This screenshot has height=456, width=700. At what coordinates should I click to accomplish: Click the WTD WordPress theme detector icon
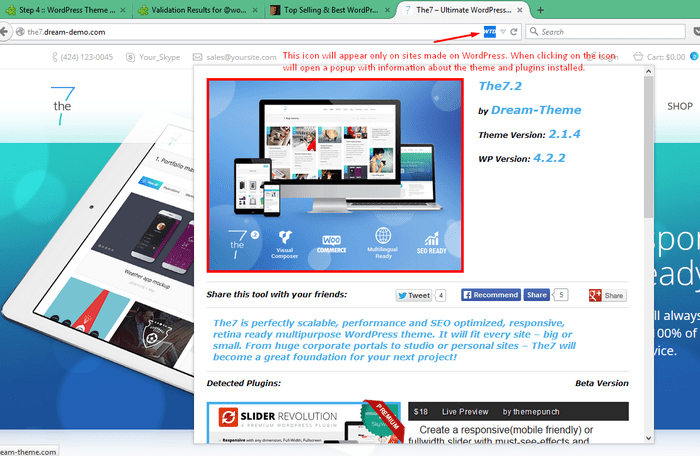point(490,32)
